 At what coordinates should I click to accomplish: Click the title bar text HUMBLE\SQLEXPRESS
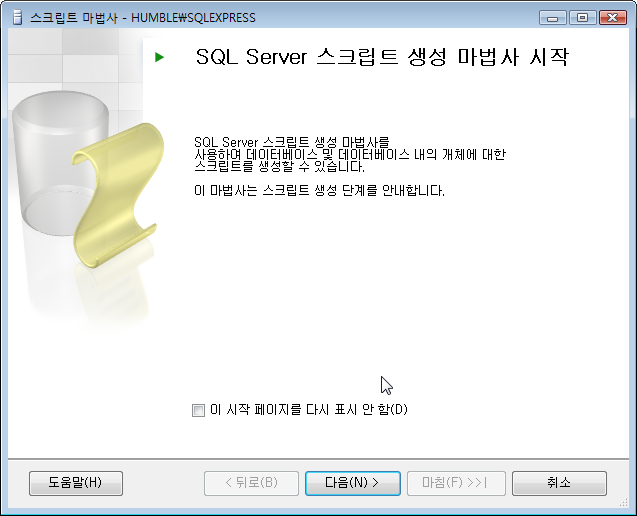point(193,18)
